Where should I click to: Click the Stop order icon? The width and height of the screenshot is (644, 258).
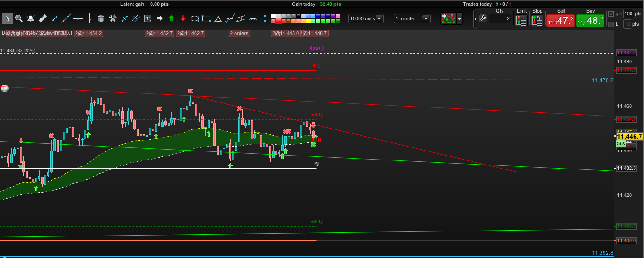537,20
